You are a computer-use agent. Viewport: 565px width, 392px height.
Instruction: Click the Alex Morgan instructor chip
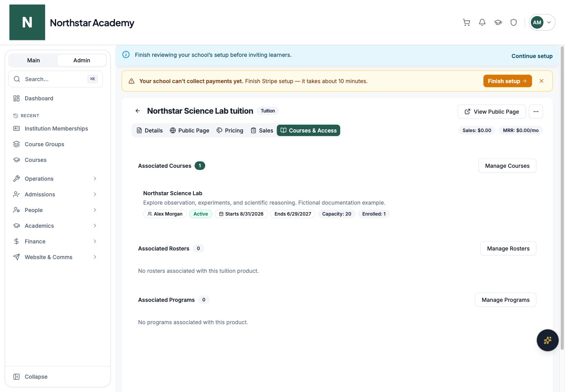point(165,214)
